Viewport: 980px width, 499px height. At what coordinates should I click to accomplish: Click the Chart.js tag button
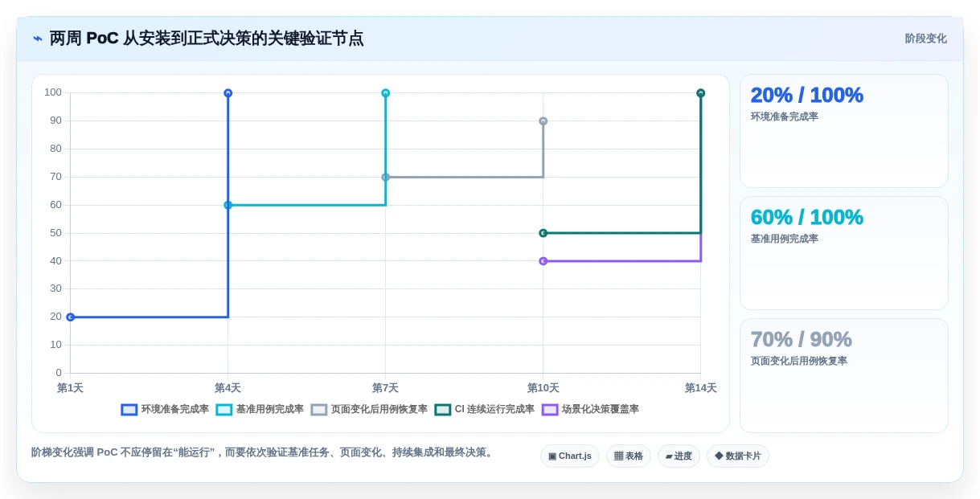pyautogui.click(x=570, y=456)
